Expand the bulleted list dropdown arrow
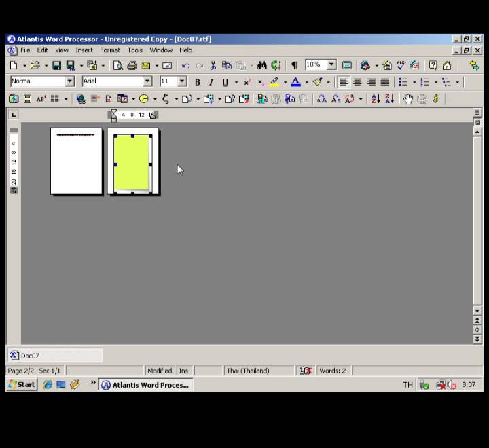The width and height of the screenshot is (489, 448). click(414, 82)
